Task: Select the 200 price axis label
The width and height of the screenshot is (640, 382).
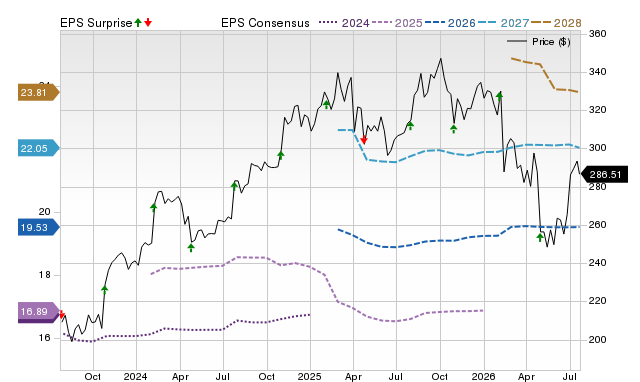Action: pyautogui.click(x=597, y=340)
